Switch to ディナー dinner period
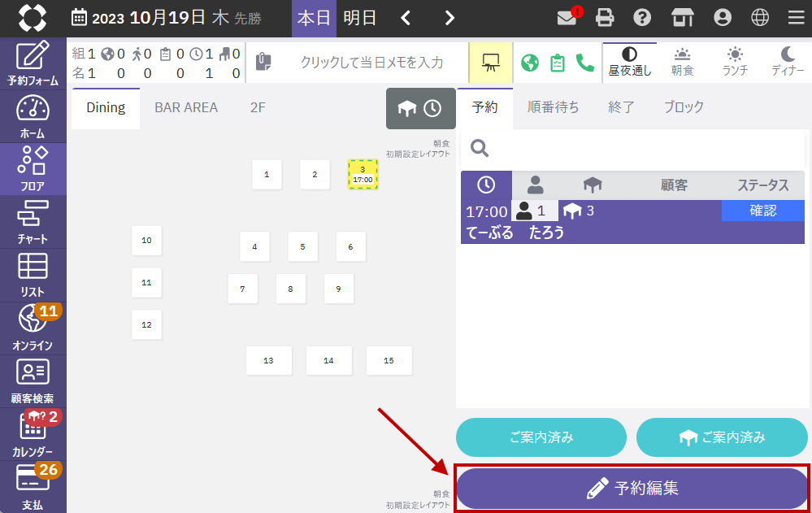The image size is (812, 513). click(787, 62)
